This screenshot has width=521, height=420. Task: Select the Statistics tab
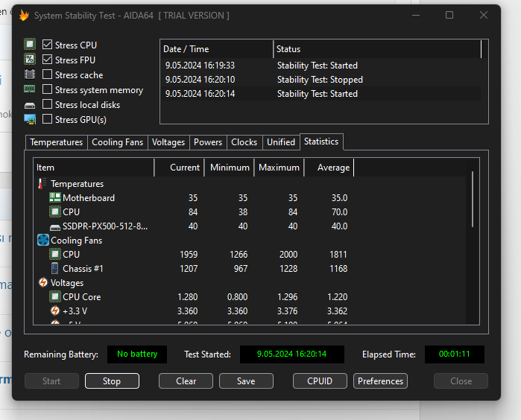321,141
